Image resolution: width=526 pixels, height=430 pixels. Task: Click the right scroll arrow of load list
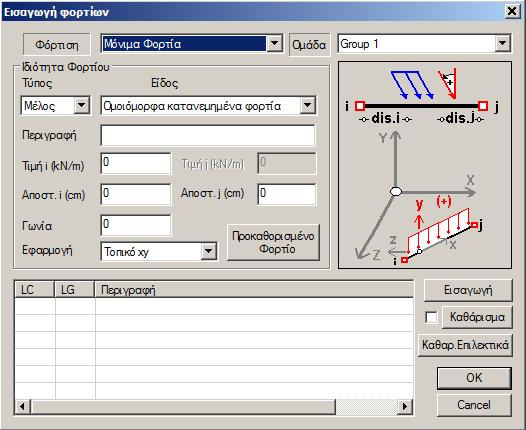click(405, 407)
